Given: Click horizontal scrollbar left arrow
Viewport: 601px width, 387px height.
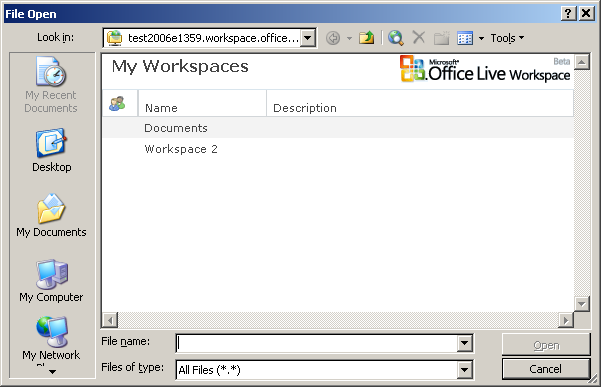Looking at the screenshot, I should tap(110, 320).
